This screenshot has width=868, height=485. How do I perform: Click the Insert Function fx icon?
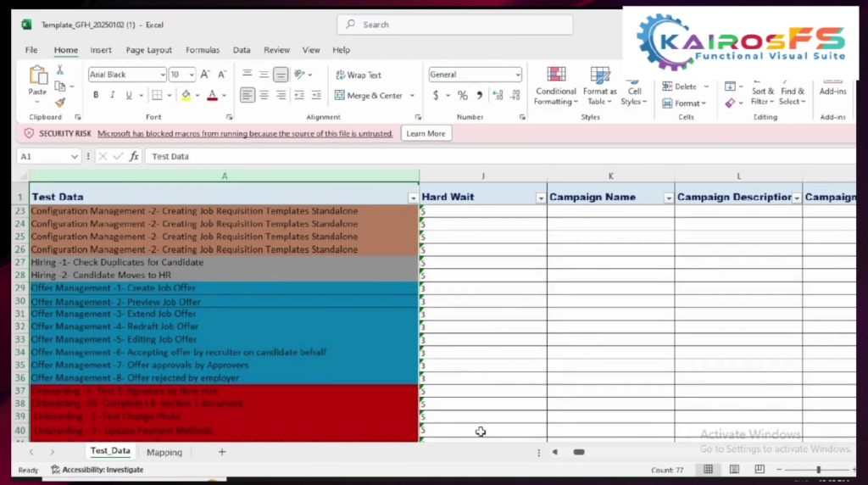tap(134, 157)
